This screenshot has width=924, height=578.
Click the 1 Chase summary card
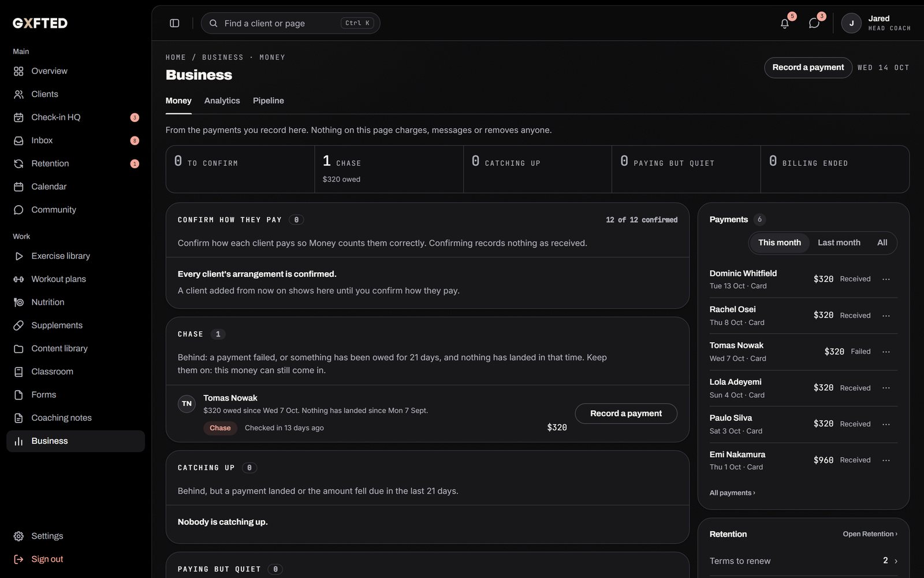click(389, 169)
